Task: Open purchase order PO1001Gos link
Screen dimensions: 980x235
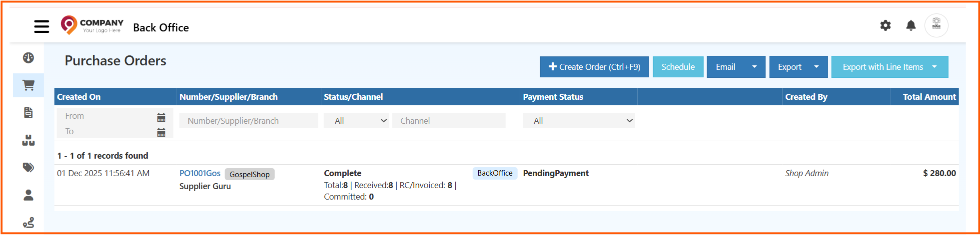Action: (200, 173)
